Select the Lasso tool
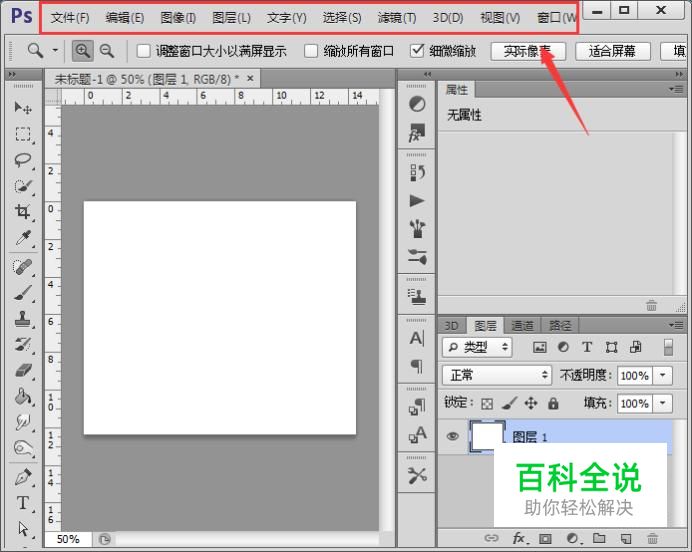 click(23, 160)
